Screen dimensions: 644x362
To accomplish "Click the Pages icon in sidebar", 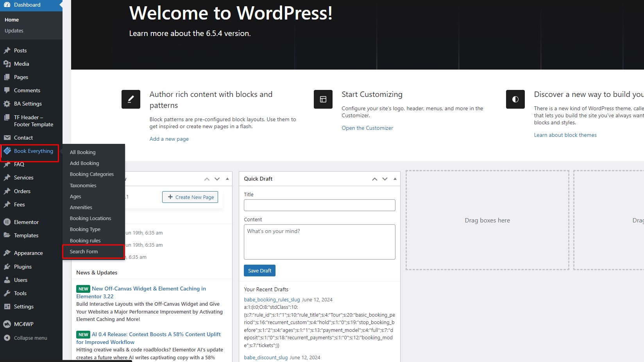I will click(x=7, y=77).
